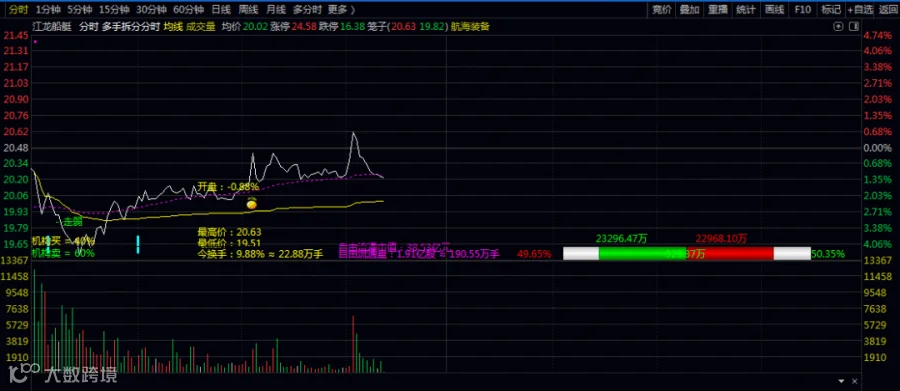Image resolution: width=900 pixels, height=391 pixels.
Task: Click green segment of buy/sell bar
Action: click(x=642, y=253)
